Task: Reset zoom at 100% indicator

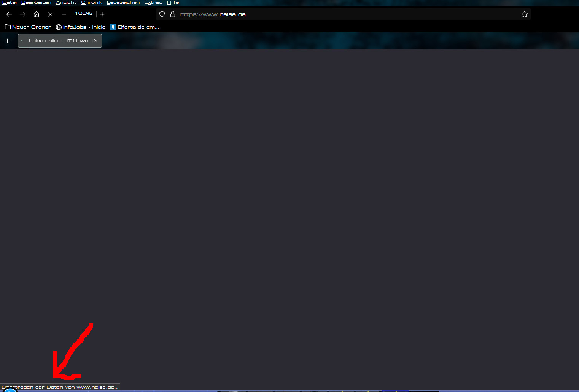Action: (83, 14)
